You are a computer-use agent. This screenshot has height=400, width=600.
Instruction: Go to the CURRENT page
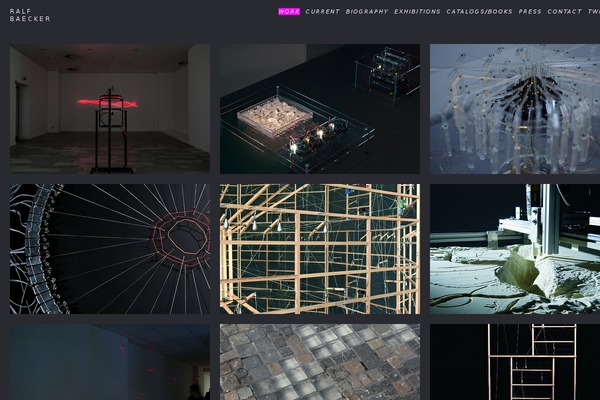[x=322, y=11]
